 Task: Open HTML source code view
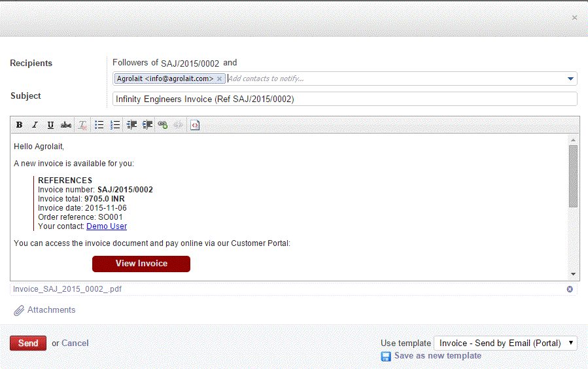[x=195, y=125]
